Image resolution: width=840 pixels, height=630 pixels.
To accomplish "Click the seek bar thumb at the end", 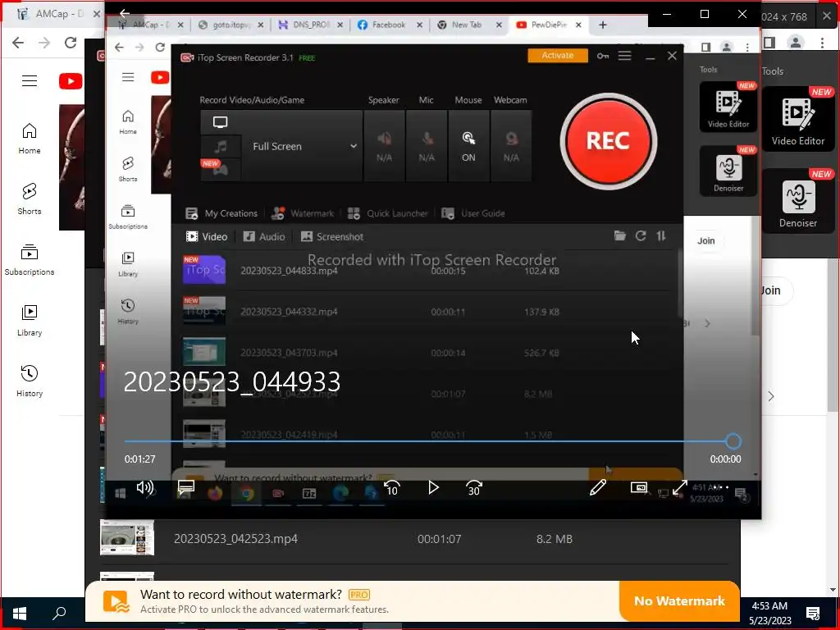I will (733, 441).
